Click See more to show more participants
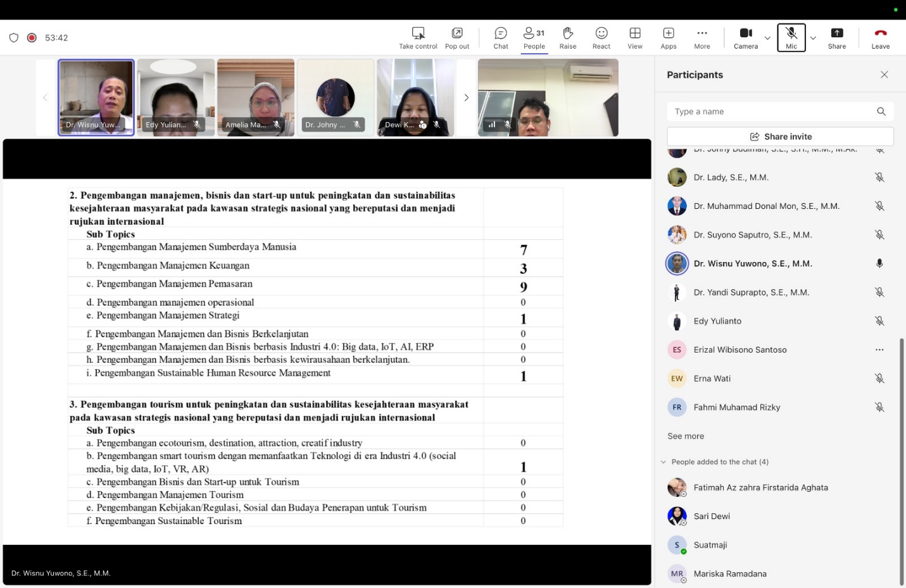 tap(685, 435)
